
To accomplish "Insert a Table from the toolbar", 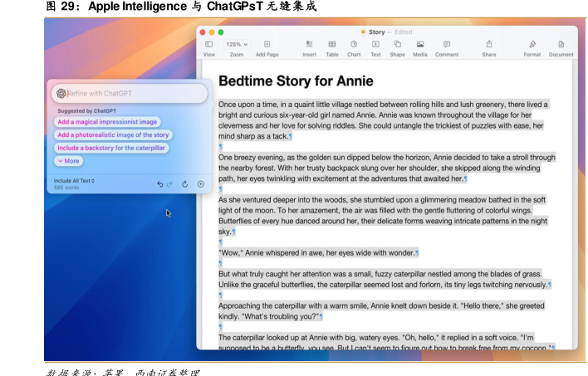I will tap(331, 44).
